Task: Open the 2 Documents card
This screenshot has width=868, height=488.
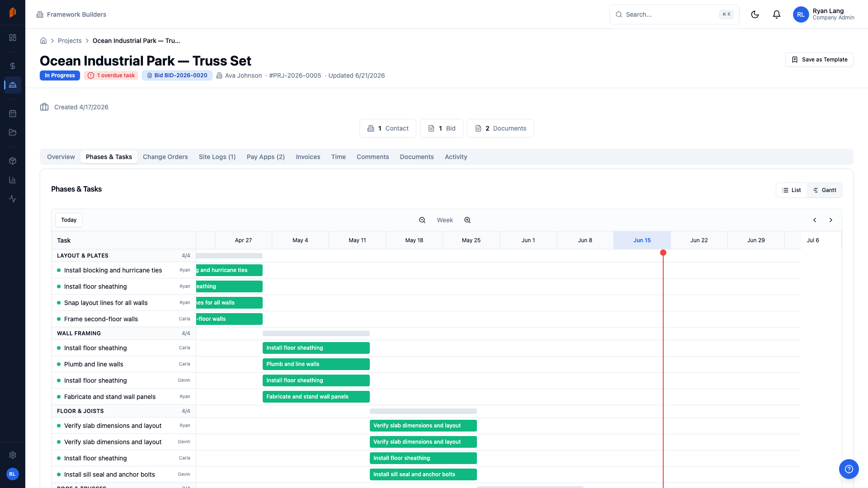Action: point(500,128)
